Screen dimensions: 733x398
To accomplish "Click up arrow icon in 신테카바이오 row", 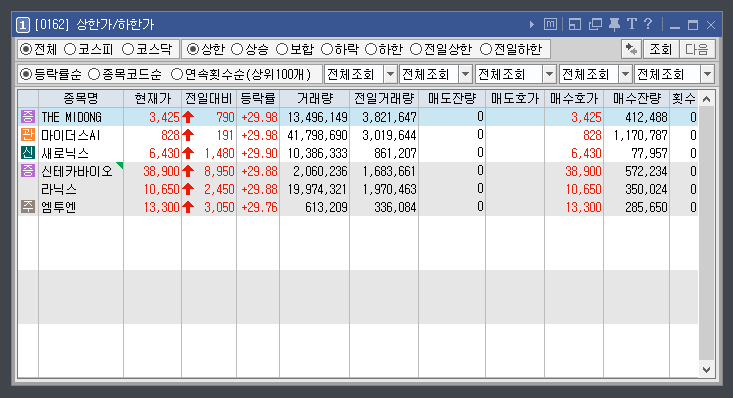I will [x=188, y=171].
